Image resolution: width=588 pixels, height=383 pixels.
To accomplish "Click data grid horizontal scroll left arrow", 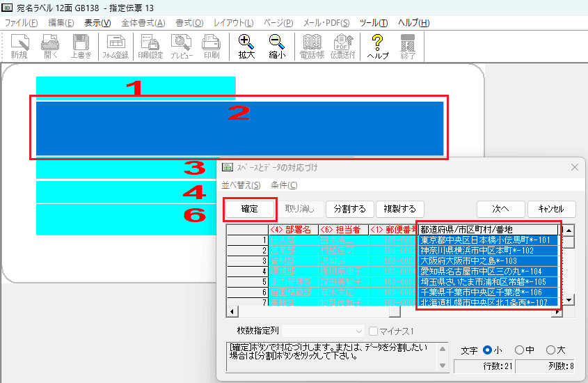I will (x=232, y=312).
